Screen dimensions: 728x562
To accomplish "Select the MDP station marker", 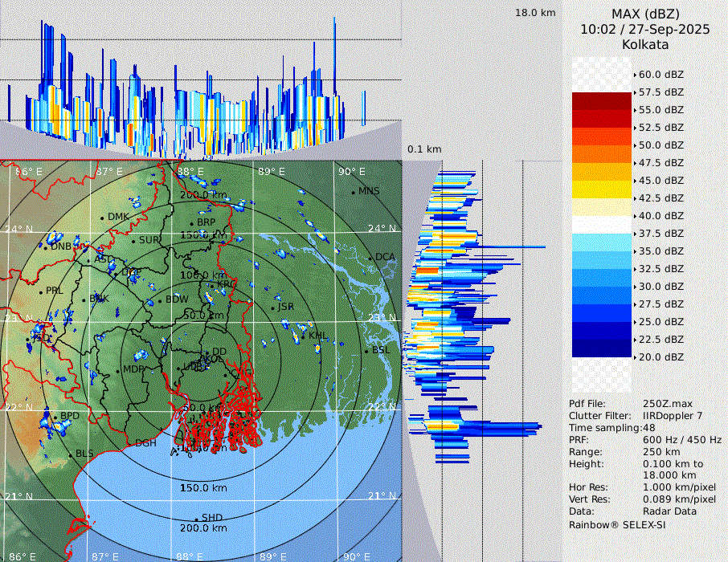I will 118,370.
